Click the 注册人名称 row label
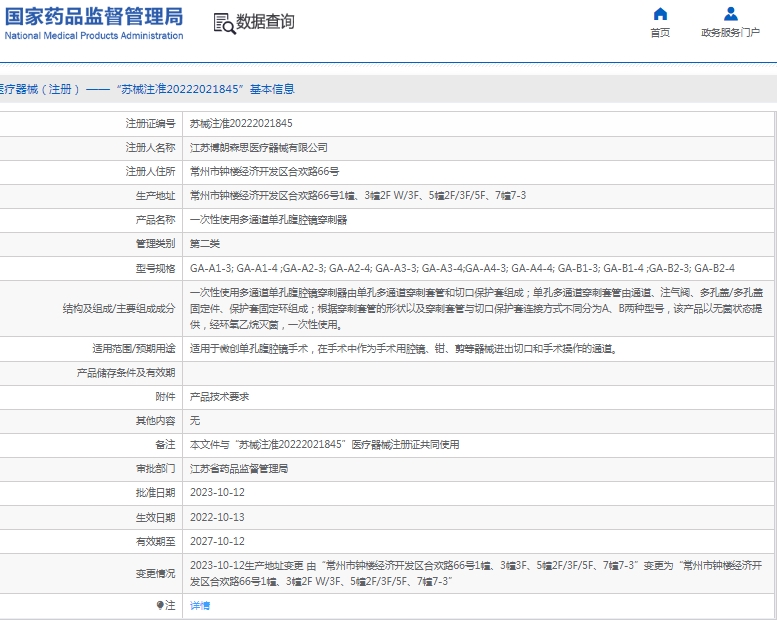The image size is (777, 621). 151,148
